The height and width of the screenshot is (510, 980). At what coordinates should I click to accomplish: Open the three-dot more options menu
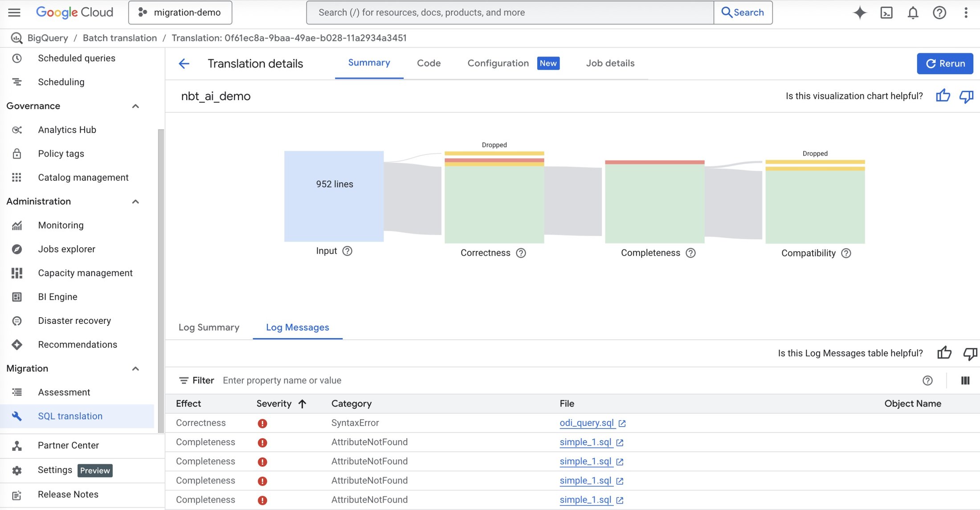coord(966,12)
